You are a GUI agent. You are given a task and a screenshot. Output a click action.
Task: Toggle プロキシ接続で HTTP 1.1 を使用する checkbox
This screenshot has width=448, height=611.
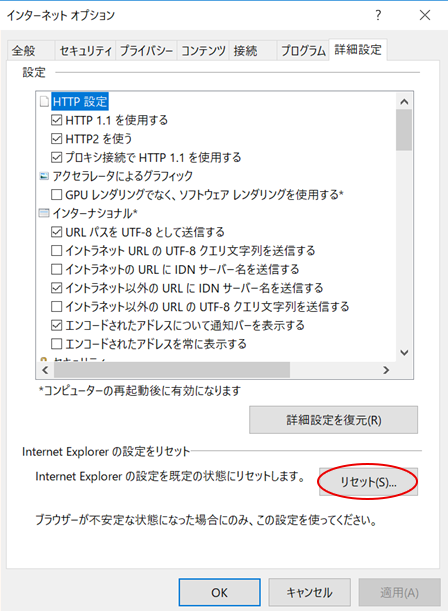[x=56, y=157]
